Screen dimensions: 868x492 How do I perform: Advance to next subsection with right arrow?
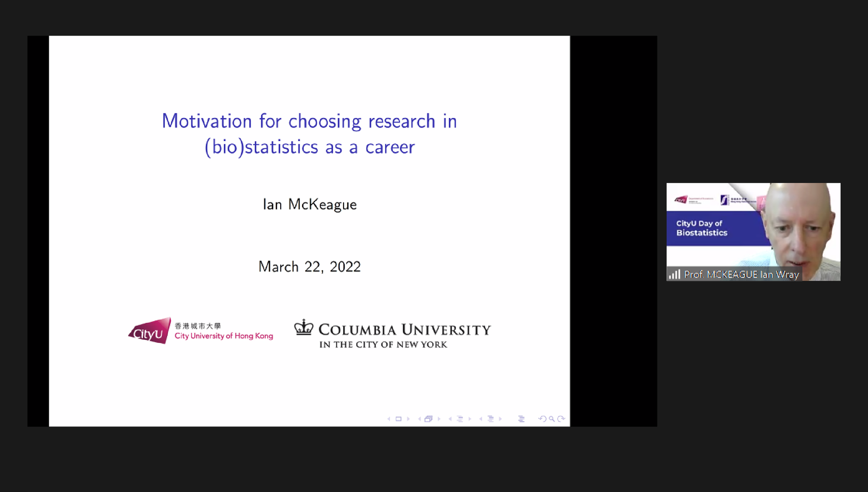click(469, 419)
